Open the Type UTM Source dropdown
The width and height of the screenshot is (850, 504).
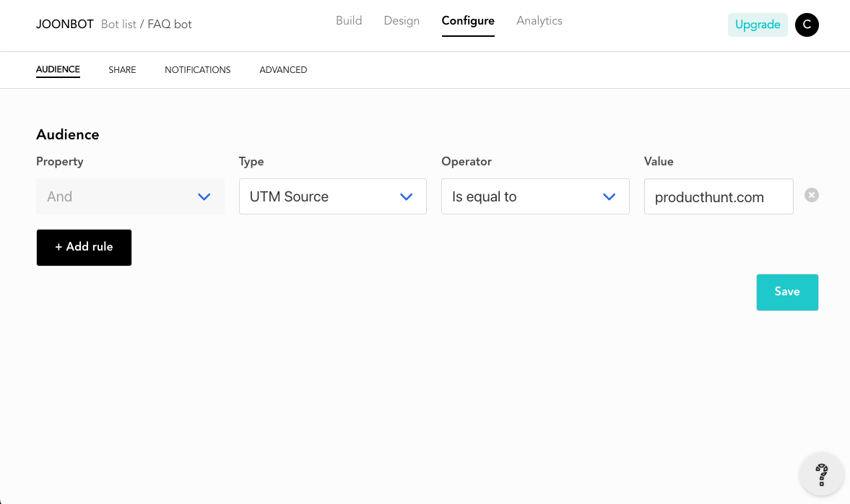(333, 196)
